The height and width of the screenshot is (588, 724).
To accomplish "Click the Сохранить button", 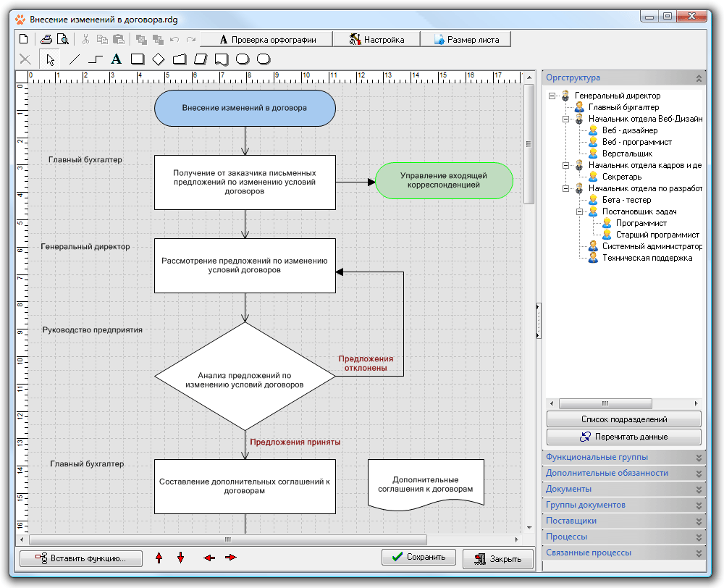I will (x=419, y=557).
